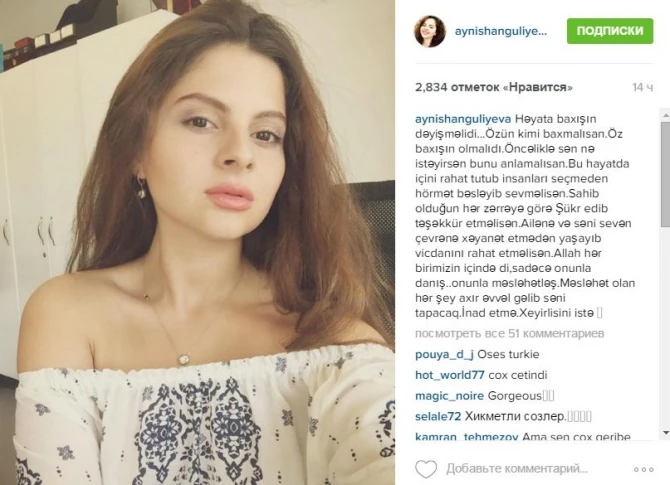Open pouya_d_j commenter profile

444,355
